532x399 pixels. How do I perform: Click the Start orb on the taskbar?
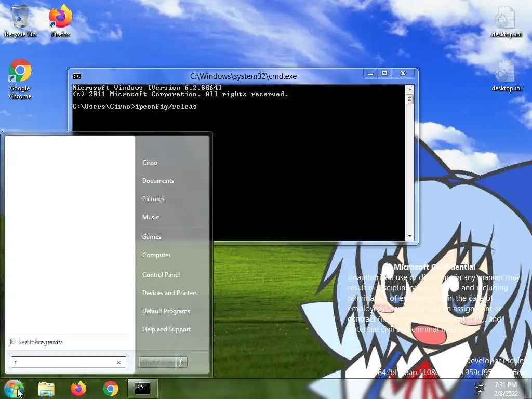14,389
